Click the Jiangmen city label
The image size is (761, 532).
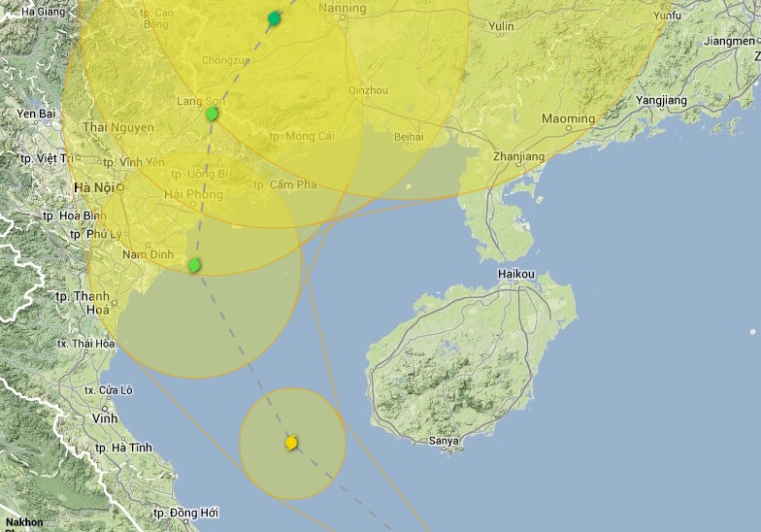(729, 41)
